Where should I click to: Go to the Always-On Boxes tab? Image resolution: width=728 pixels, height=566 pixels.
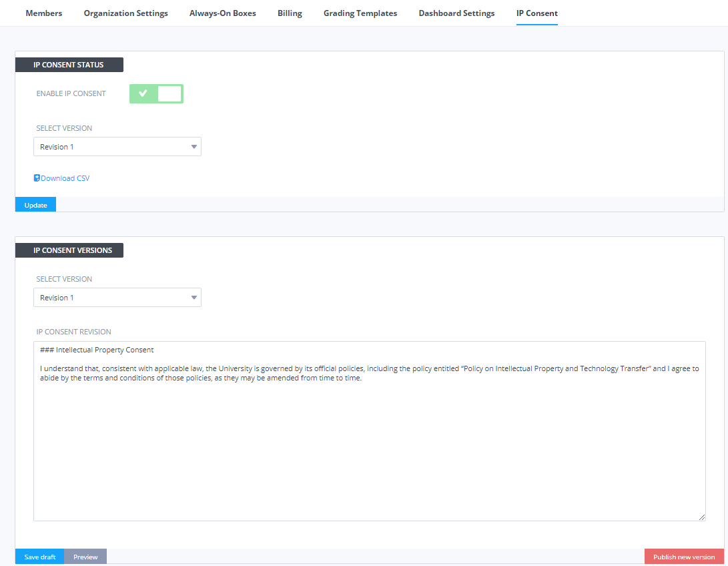coord(223,13)
